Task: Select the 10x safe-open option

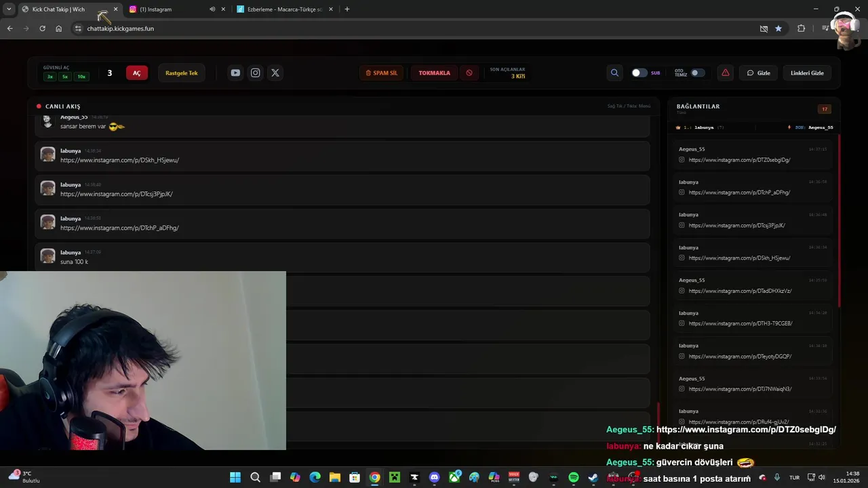Action: pos(81,77)
